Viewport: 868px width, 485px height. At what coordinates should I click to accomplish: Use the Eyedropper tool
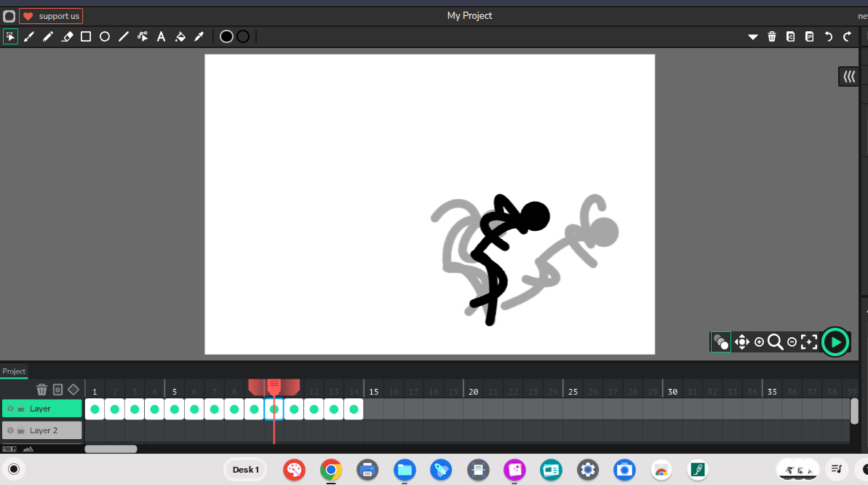[x=199, y=36]
